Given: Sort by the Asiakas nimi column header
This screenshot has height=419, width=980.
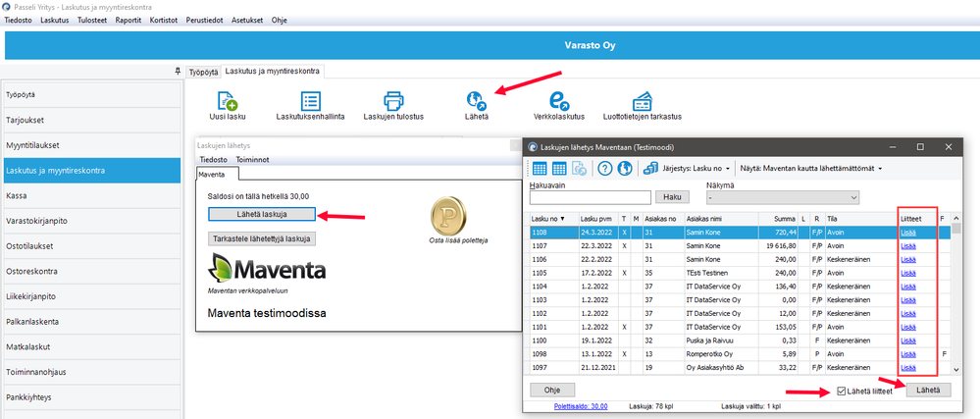Looking at the screenshot, I should (721, 218).
